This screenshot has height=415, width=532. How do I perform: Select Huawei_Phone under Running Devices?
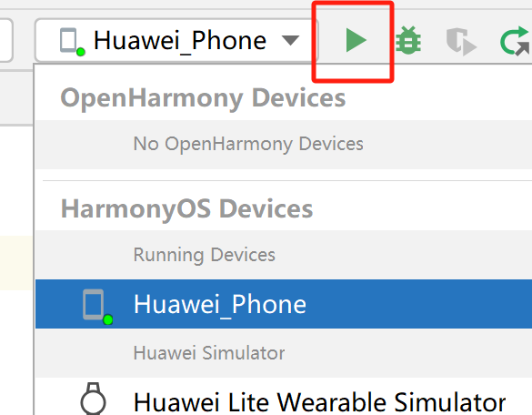pos(284,304)
